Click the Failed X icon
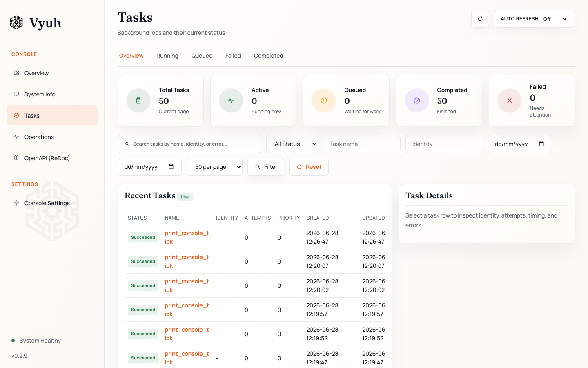 [510, 101]
